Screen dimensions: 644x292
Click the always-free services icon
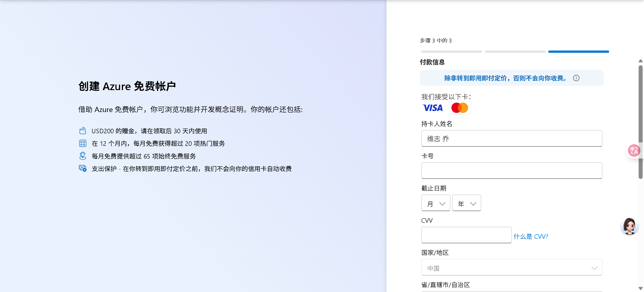point(83,156)
